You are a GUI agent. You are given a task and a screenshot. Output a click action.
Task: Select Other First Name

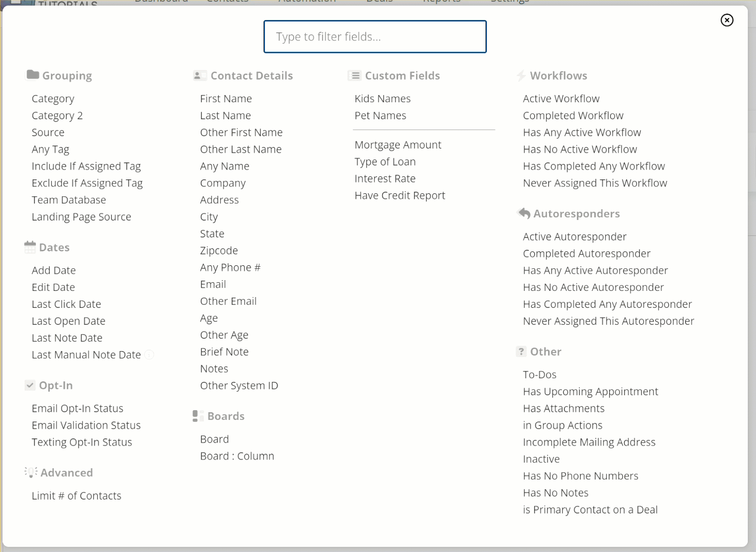click(241, 133)
